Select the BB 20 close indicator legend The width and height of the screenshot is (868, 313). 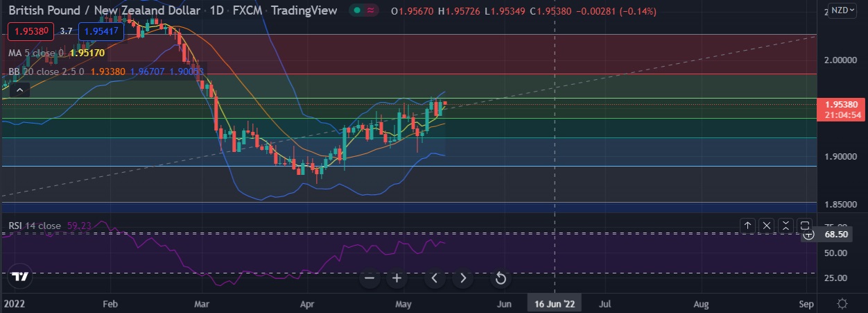(45, 71)
